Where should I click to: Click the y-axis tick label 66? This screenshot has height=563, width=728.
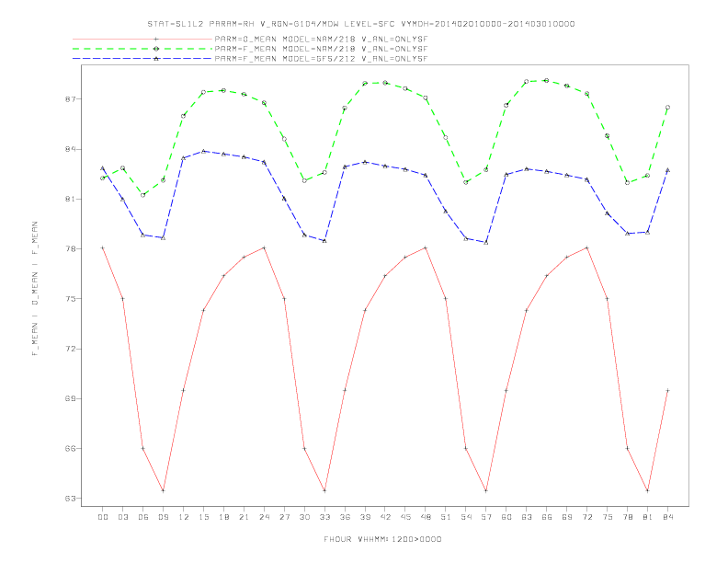(x=69, y=448)
